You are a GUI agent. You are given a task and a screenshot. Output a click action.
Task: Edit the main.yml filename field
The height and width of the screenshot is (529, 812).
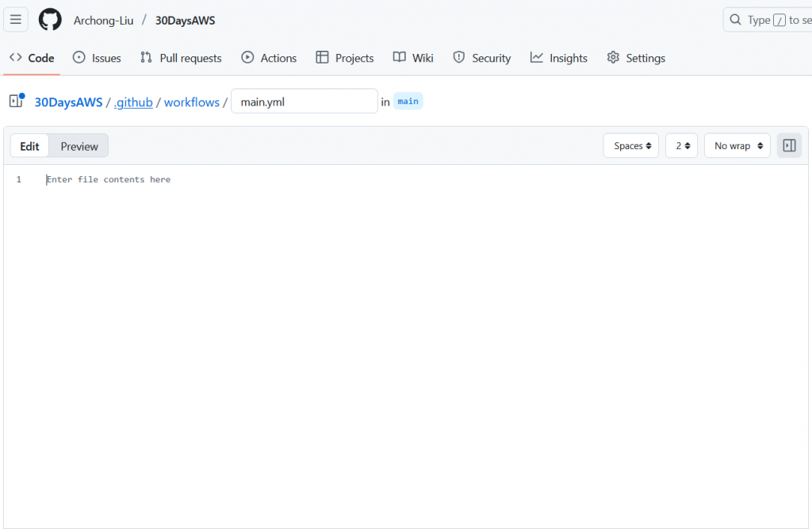[x=304, y=101]
